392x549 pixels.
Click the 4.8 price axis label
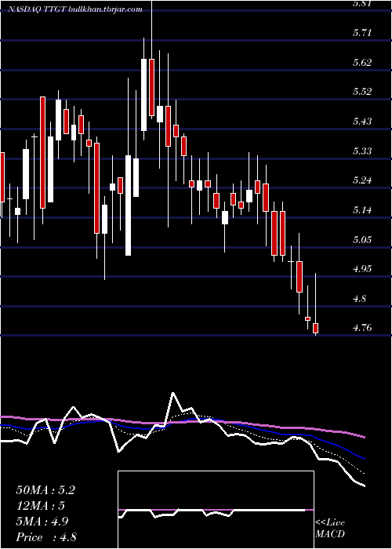coord(360,299)
